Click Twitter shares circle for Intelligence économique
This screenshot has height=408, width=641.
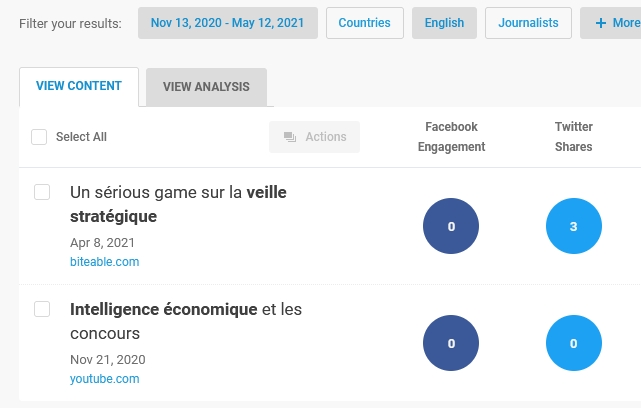click(574, 343)
